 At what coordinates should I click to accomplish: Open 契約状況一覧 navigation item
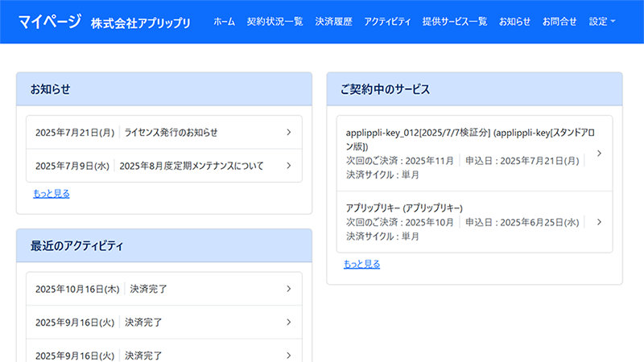point(275,22)
